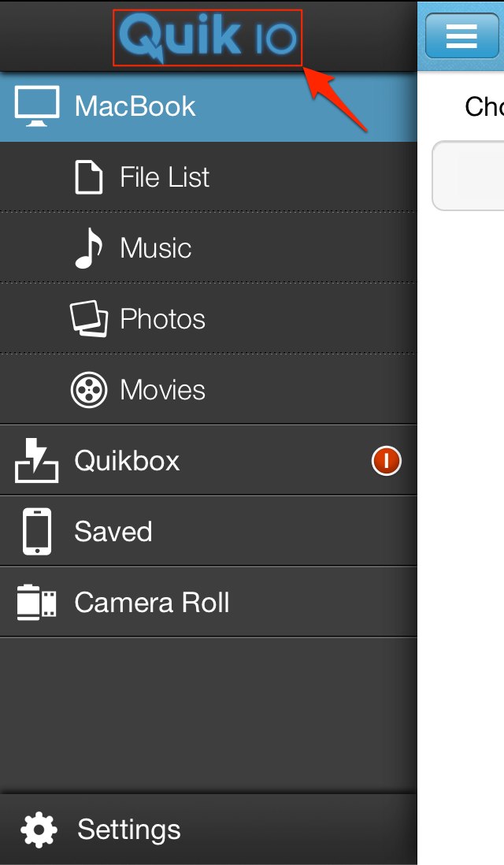
Task: Go to Movies section
Action: (x=162, y=390)
